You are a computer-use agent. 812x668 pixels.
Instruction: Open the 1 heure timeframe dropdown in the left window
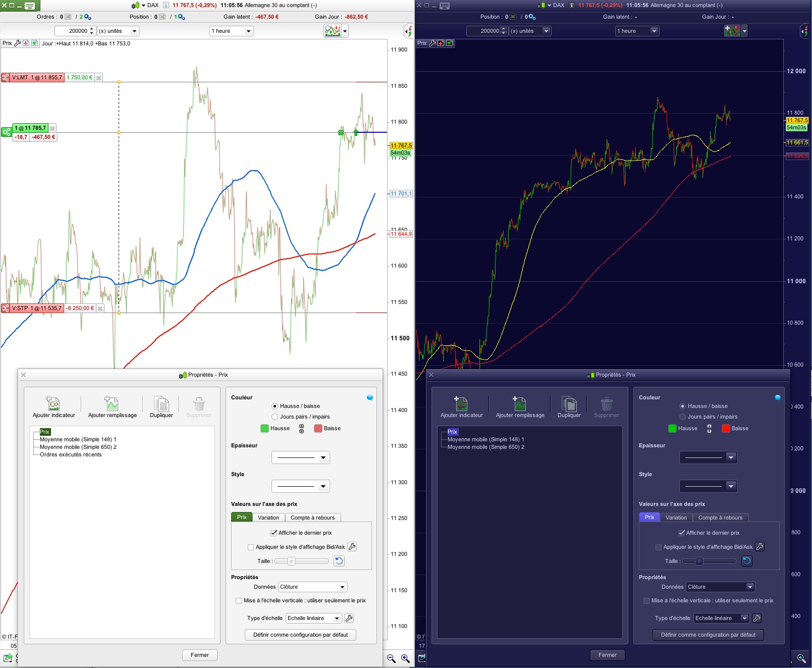tap(232, 31)
